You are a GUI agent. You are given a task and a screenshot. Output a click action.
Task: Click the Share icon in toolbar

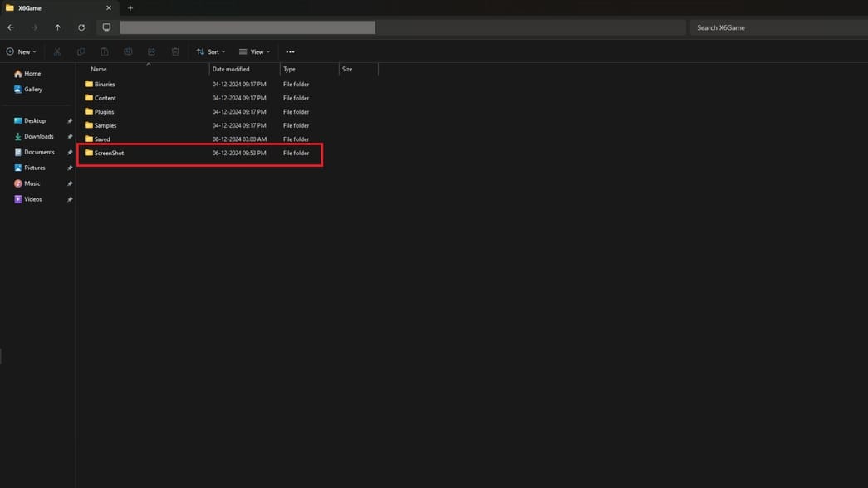pos(151,51)
